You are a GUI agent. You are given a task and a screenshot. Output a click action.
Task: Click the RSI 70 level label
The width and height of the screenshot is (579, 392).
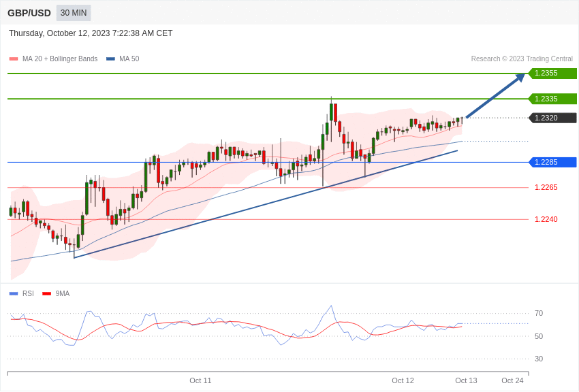[539, 313]
